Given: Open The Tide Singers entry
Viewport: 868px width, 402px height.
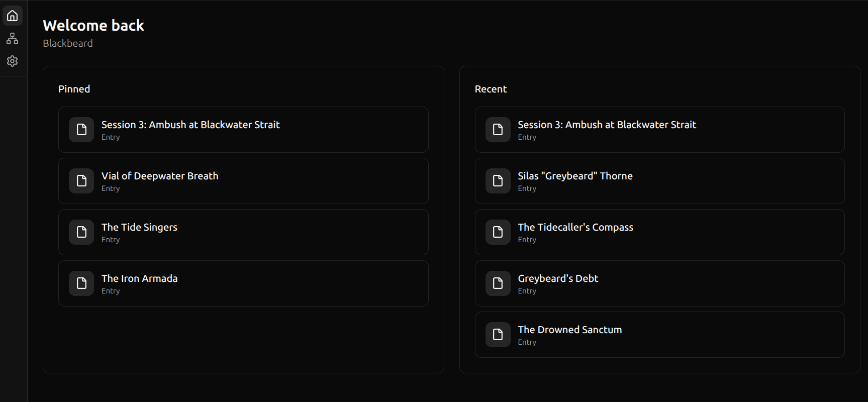Looking at the screenshot, I should (139, 227).
